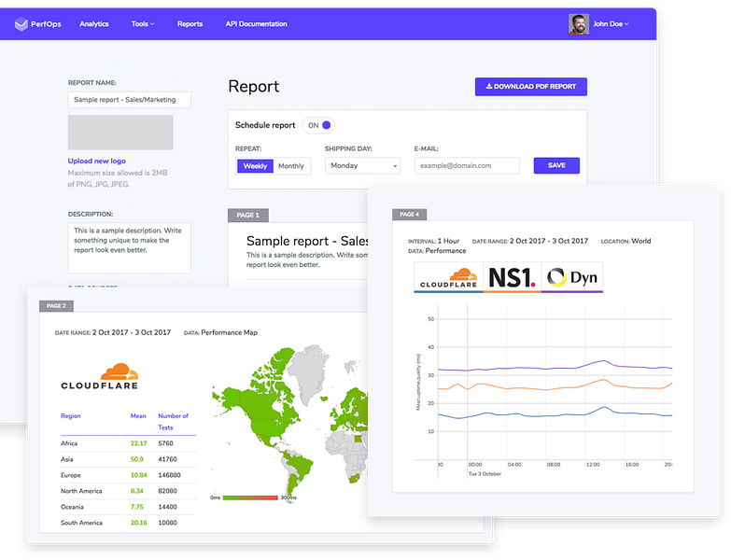Open the John Doe user menu
731x560 pixels.
tap(611, 23)
